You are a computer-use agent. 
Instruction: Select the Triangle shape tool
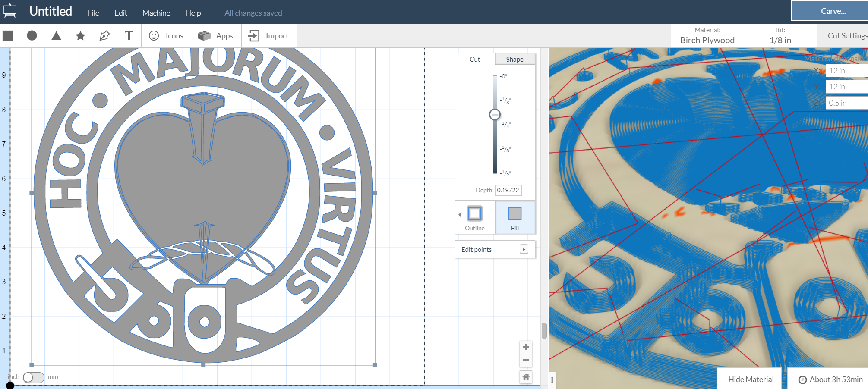(x=56, y=36)
